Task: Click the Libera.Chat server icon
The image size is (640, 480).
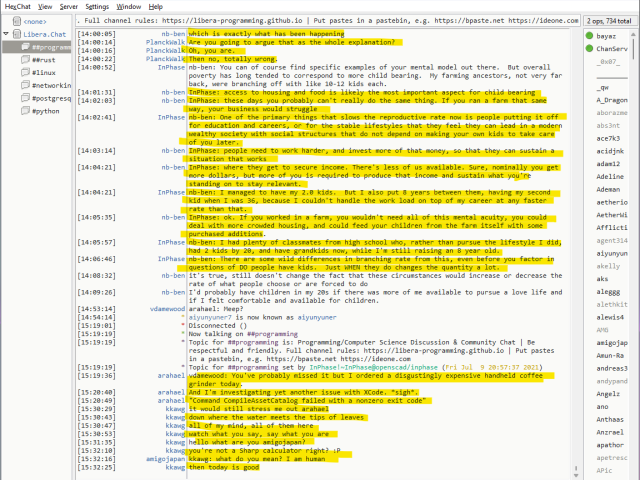Action: (x=16, y=34)
